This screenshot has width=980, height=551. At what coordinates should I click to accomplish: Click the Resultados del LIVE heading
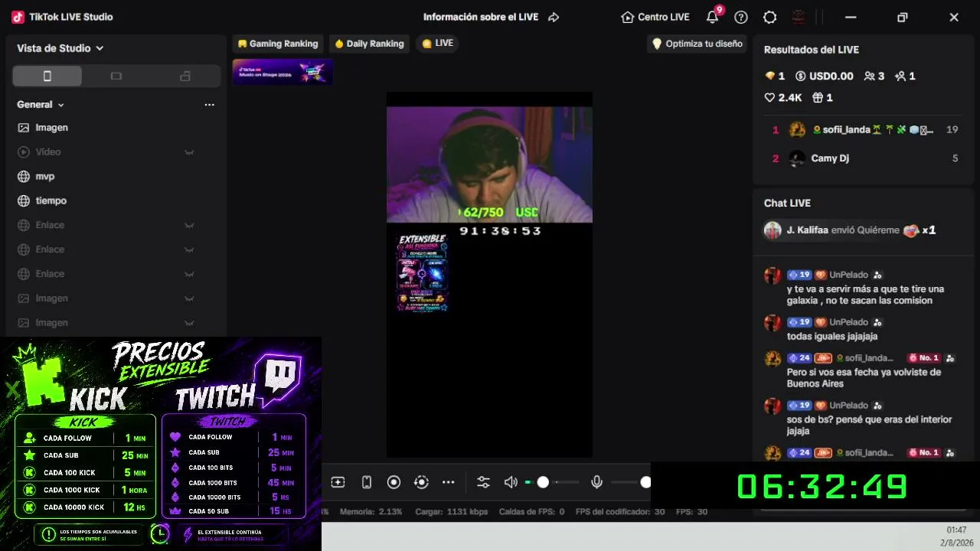pyautogui.click(x=812, y=50)
